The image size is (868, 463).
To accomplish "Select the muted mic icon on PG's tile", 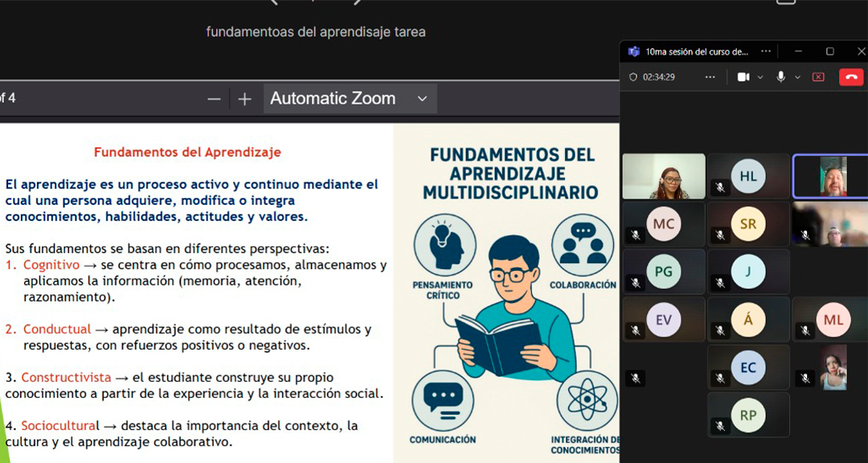I will pos(636,283).
